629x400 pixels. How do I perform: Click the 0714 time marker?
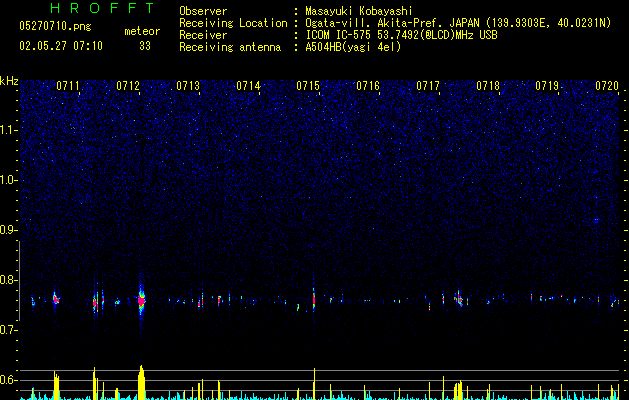pos(248,85)
